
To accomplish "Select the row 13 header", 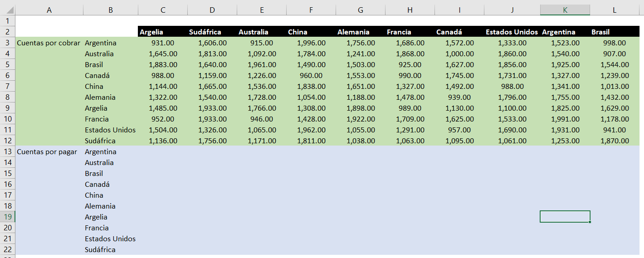I will click(x=8, y=152).
